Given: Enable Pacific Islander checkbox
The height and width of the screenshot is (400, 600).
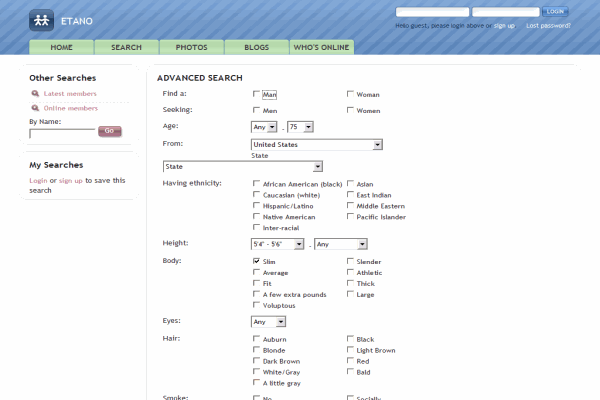Looking at the screenshot, I should [350, 217].
